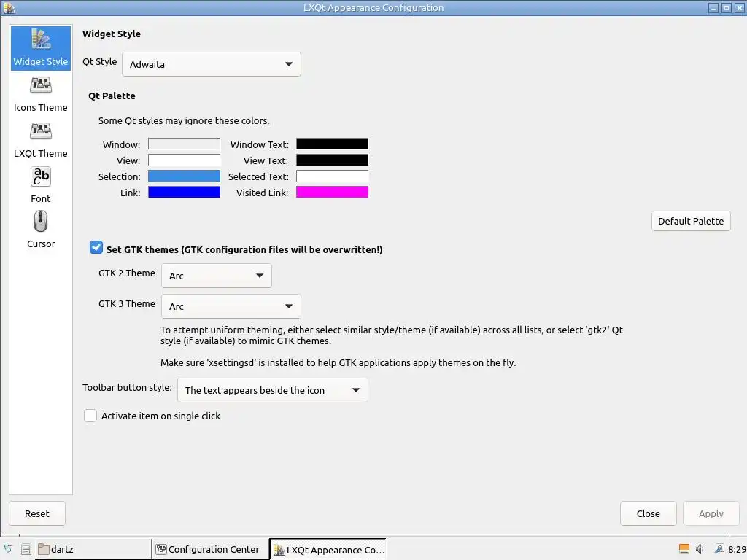Open the volume control in the system tray
747x560 pixels.
pos(700,549)
